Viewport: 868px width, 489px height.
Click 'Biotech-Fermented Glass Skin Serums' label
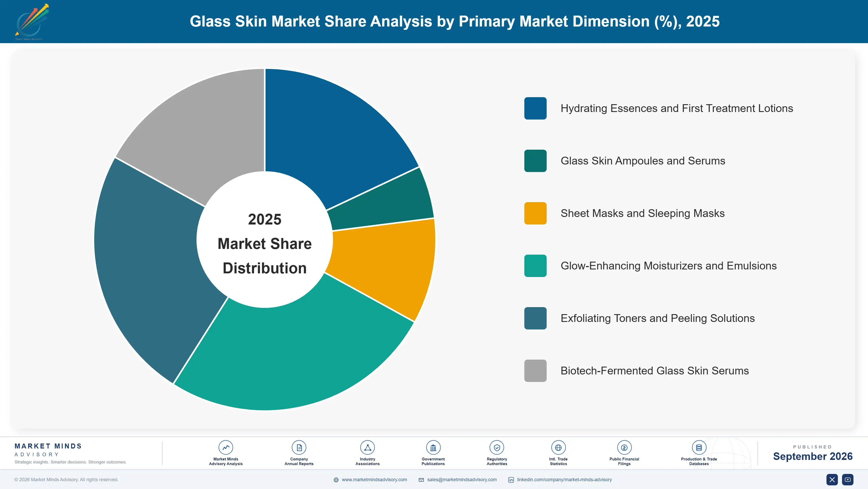pos(654,371)
